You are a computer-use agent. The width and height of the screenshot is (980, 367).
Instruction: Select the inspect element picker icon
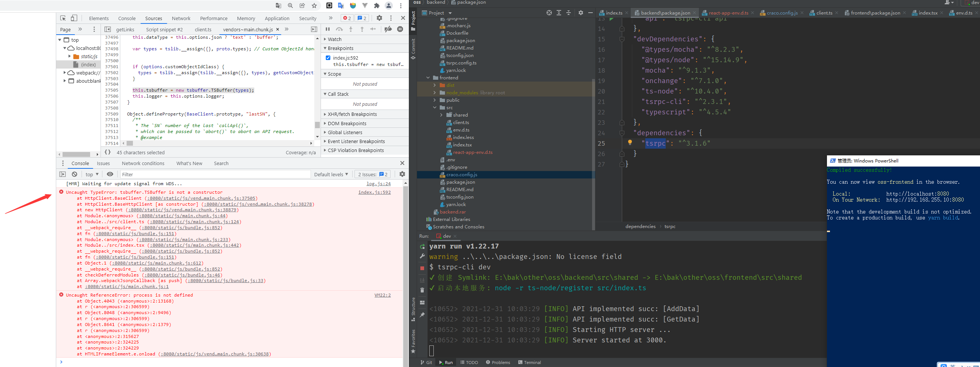click(63, 18)
